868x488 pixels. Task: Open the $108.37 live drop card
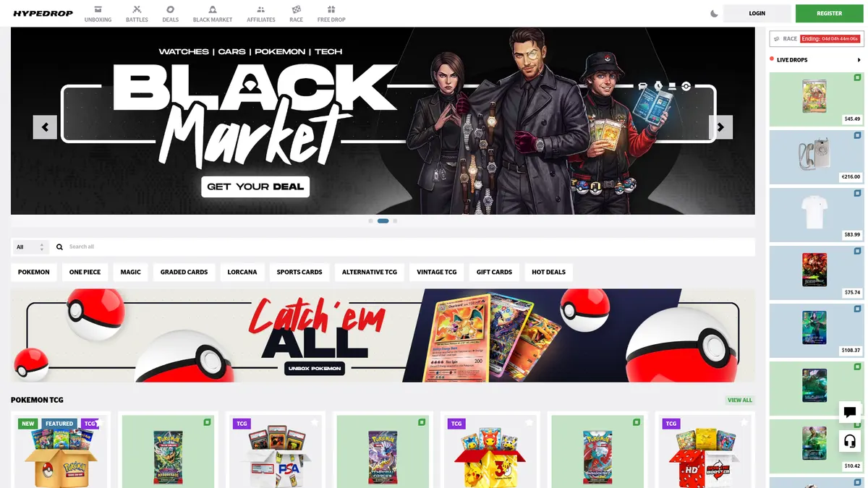coord(816,330)
